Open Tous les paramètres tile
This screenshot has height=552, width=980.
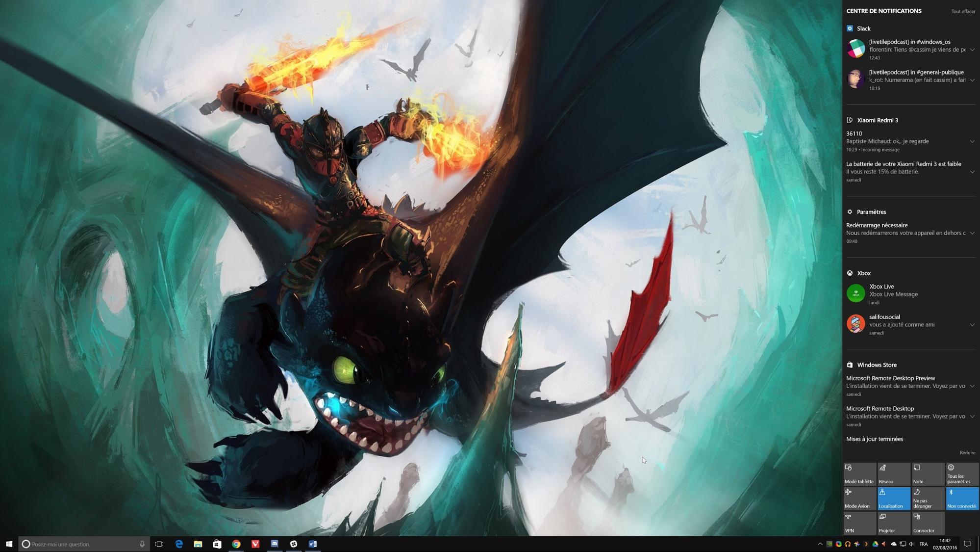pos(962,474)
